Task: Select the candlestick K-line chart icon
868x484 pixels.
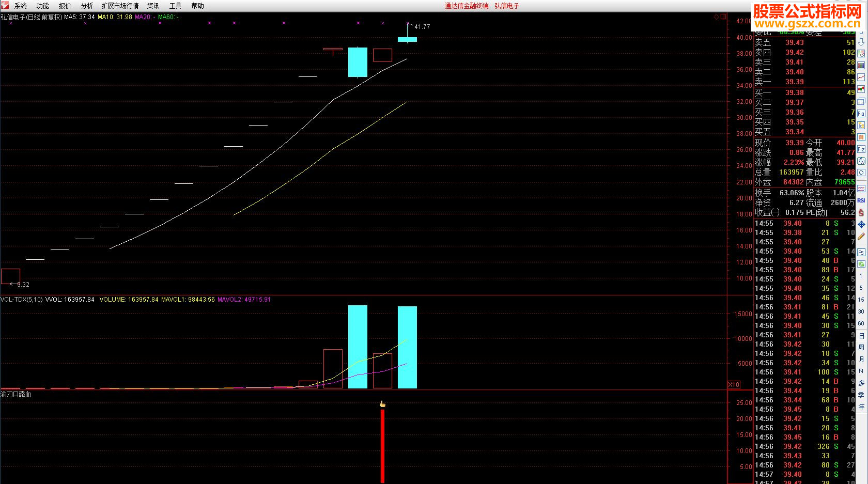Action: pos(861,89)
